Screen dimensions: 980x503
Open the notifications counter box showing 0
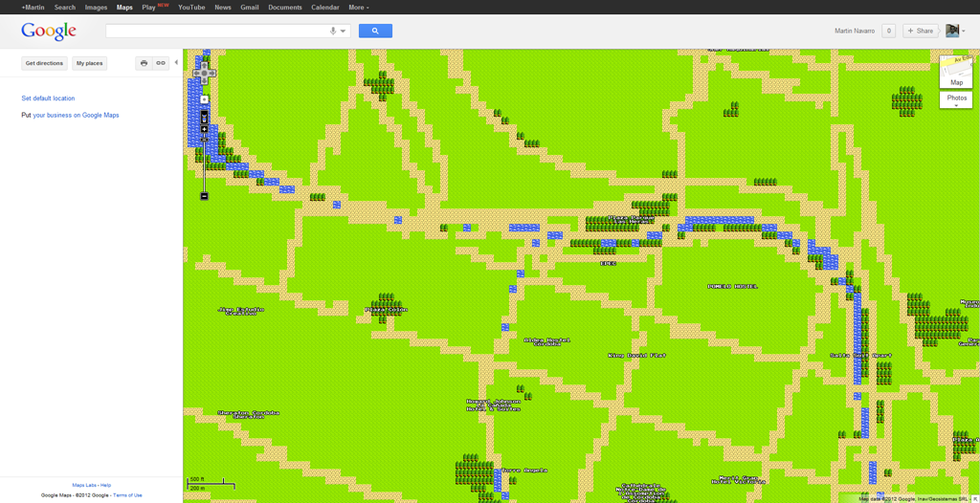889,31
